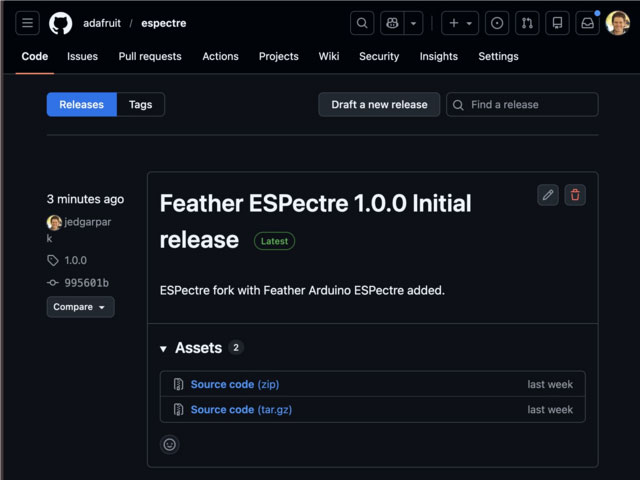Viewport: 640px width, 480px height.
Task: Open the user profile avatar menu
Action: [x=618, y=23]
